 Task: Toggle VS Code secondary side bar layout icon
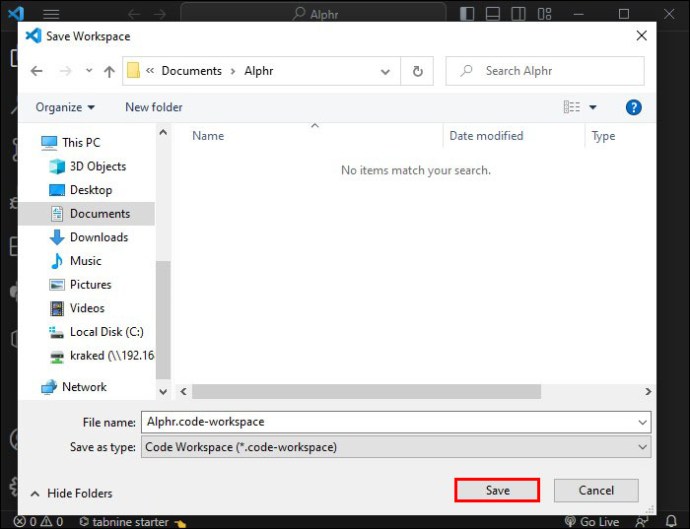point(518,14)
